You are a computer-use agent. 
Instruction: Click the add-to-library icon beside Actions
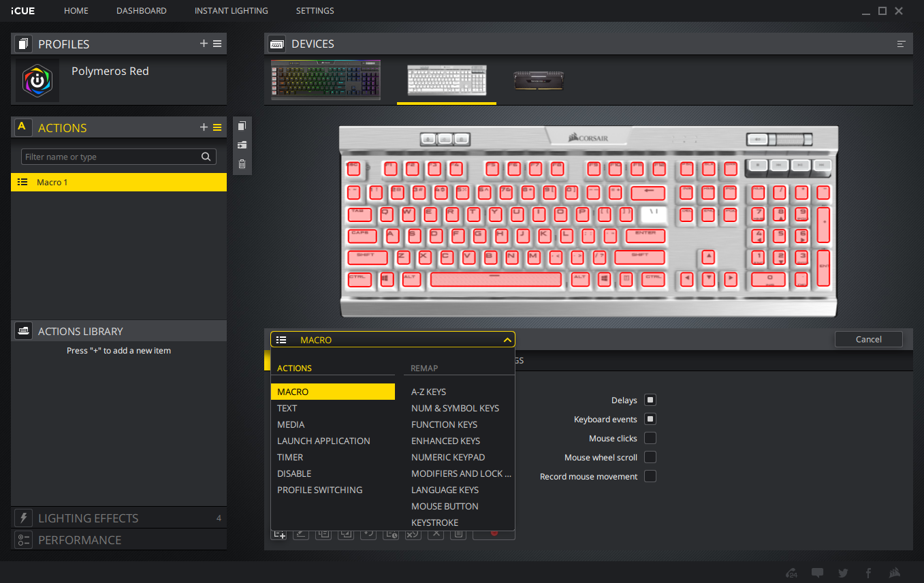(242, 145)
